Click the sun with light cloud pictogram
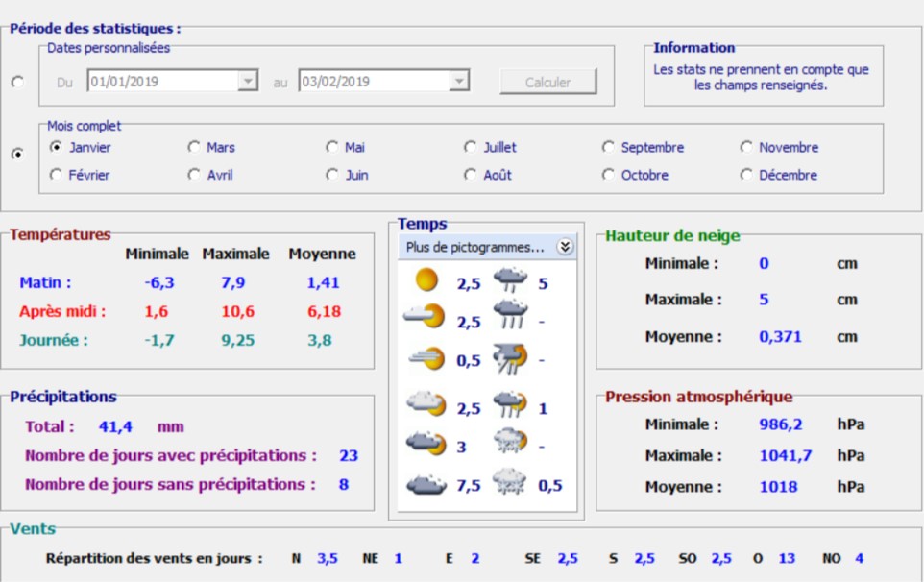924x582 pixels. click(x=424, y=316)
